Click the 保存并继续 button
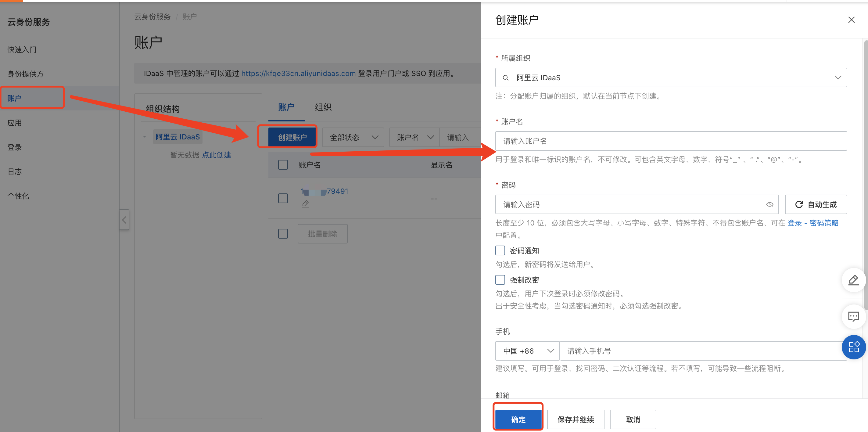The height and width of the screenshot is (432, 868). [x=576, y=419]
